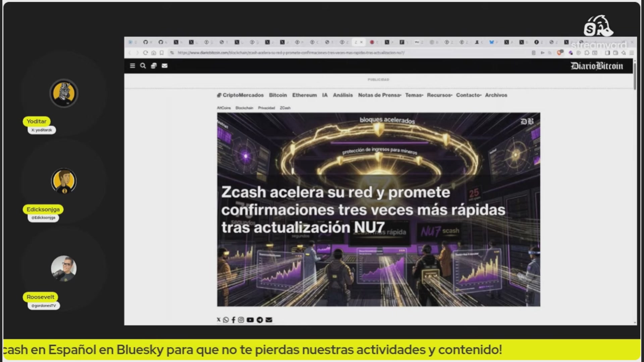Image resolution: width=644 pixels, height=362 pixels.
Task: Expand the Notas de Prensa menu
Action: pyautogui.click(x=380, y=95)
